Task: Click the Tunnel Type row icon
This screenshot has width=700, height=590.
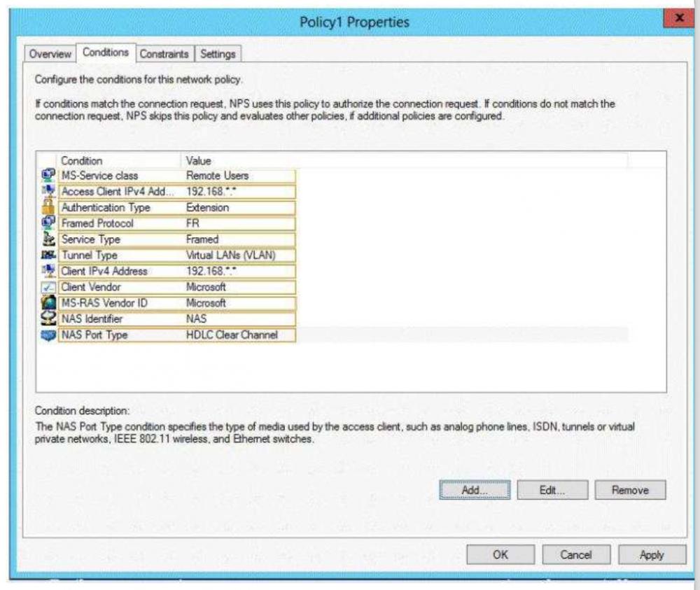Action: (48, 255)
